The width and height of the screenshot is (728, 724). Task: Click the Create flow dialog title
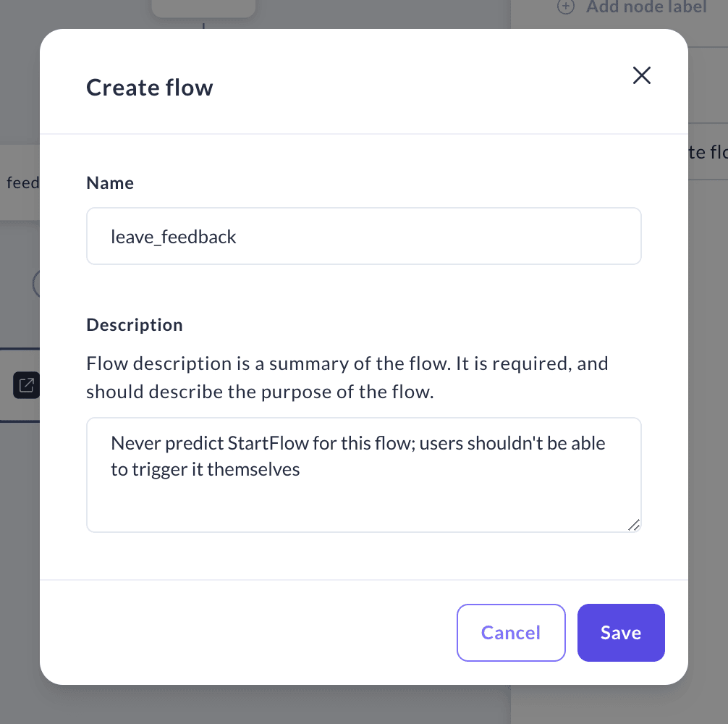(149, 87)
